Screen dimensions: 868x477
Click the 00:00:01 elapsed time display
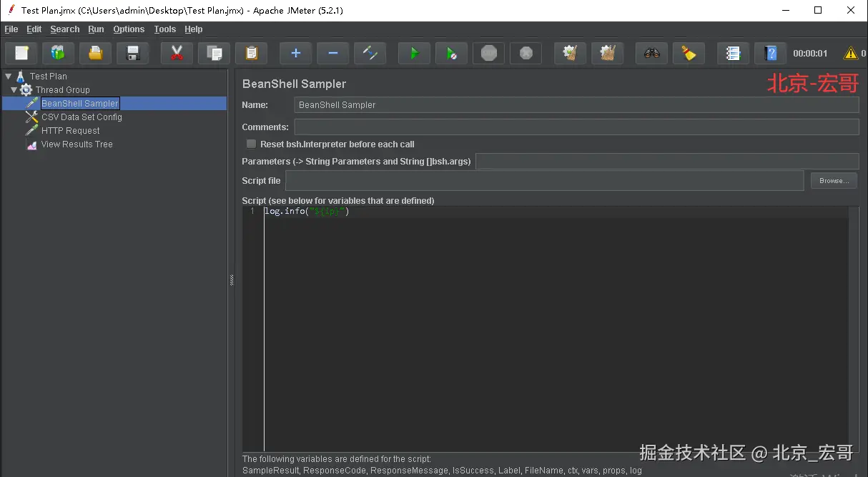click(810, 54)
